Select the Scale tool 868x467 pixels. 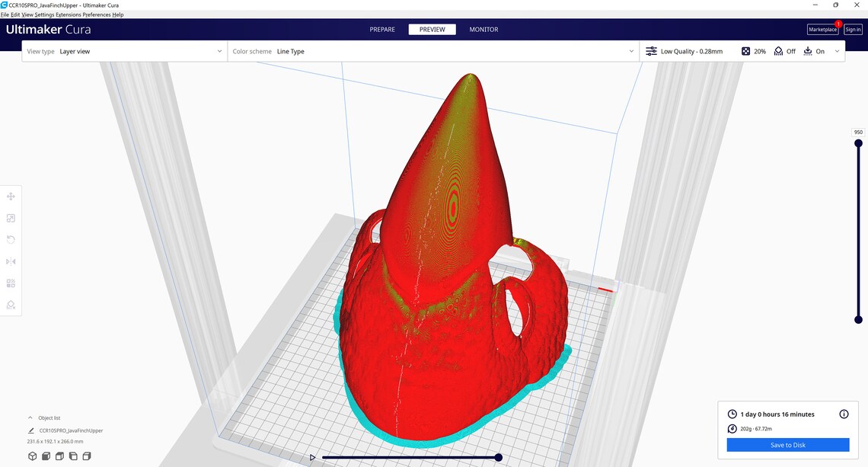point(11,218)
